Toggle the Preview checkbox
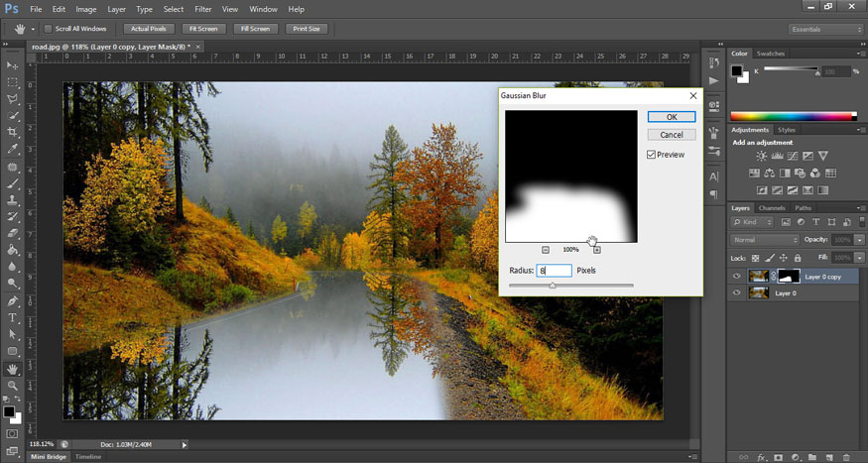Image resolution: width=868 pixels, height=463 pixels. 652,155
